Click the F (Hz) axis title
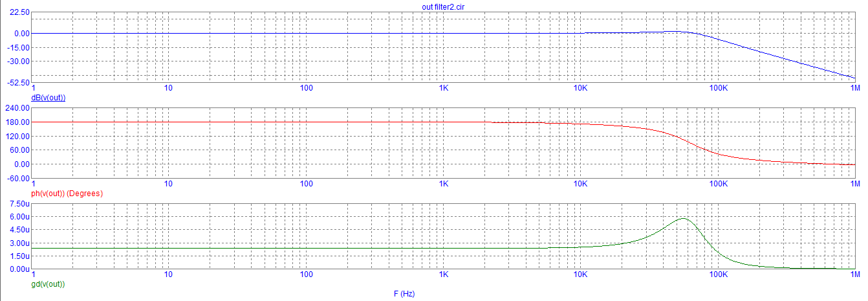Viewport: 868px width, 301px height. coord(404,293)
